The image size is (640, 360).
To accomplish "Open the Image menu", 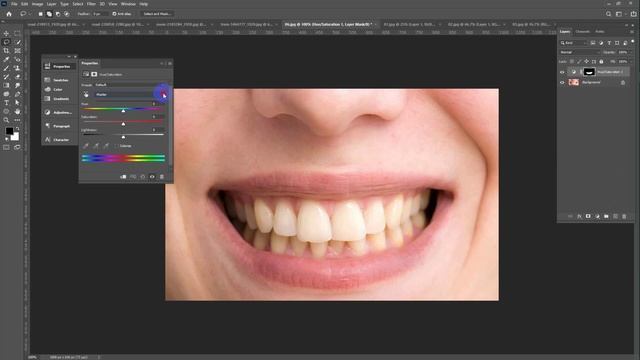I will tap(37, 4).
